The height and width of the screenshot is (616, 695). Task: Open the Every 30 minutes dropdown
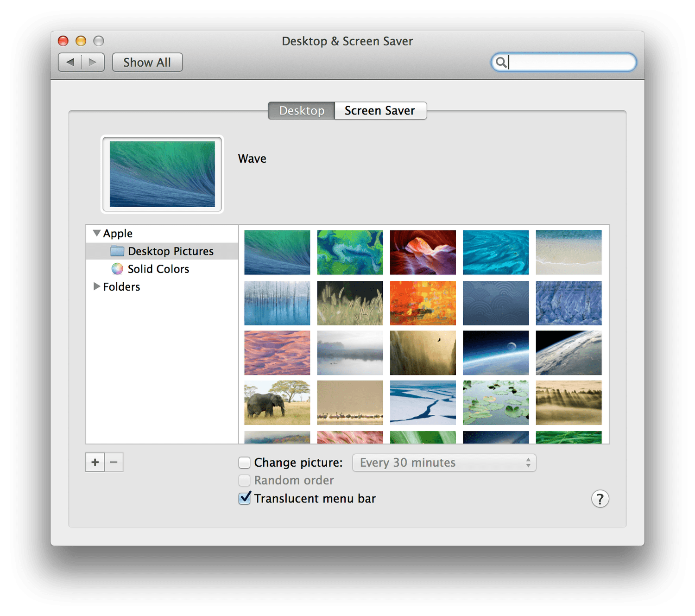(x=444, y=463)
